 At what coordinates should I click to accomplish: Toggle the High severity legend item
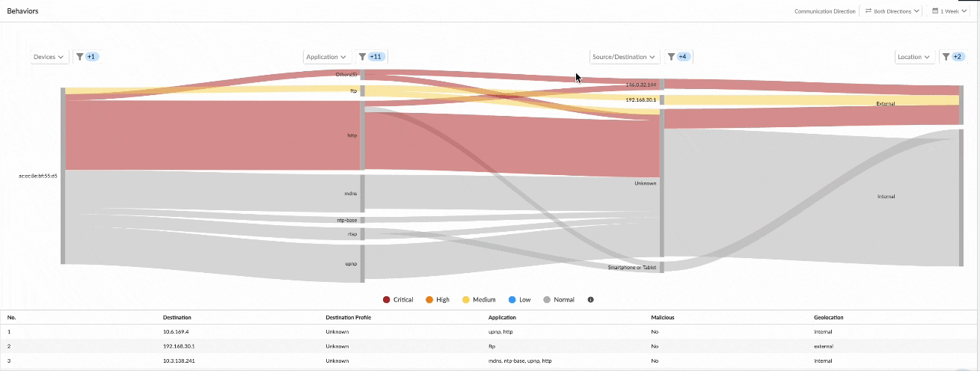[x=437, y=300]
